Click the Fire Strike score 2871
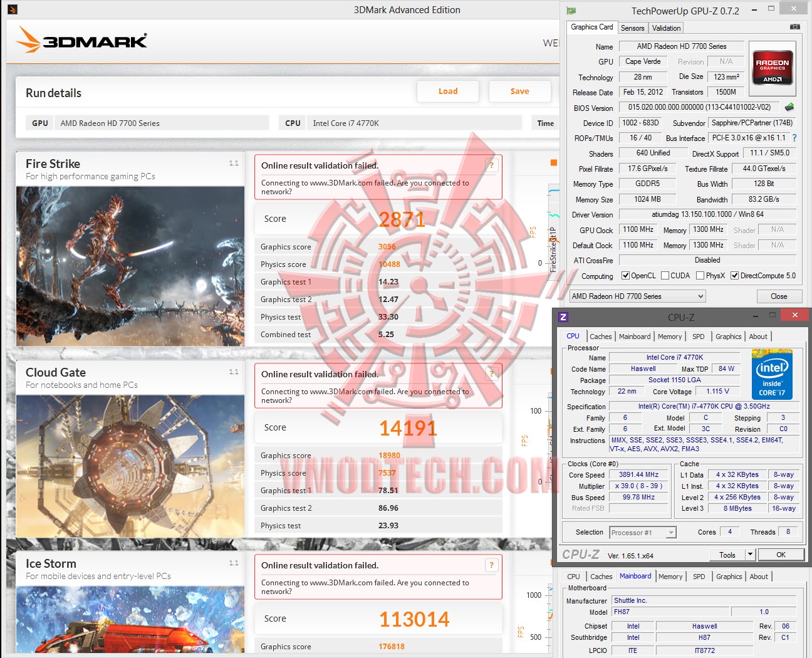812x658 pixels. [402, 219]
